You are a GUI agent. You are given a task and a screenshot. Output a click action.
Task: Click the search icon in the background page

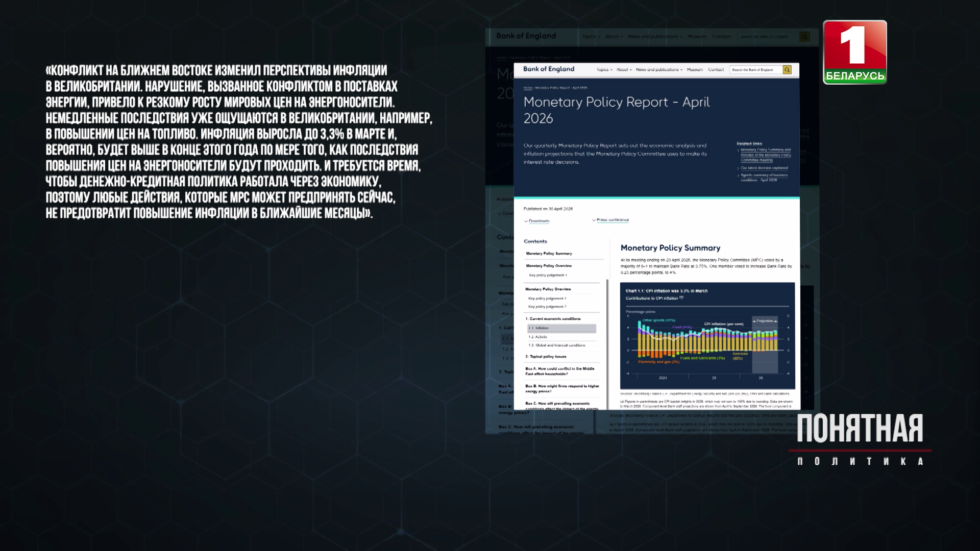[x=804, y=37]
